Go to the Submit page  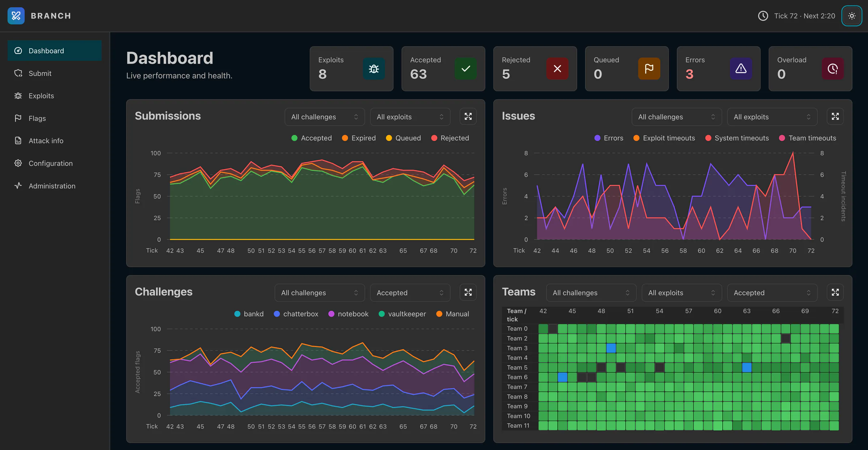[54, 73]
